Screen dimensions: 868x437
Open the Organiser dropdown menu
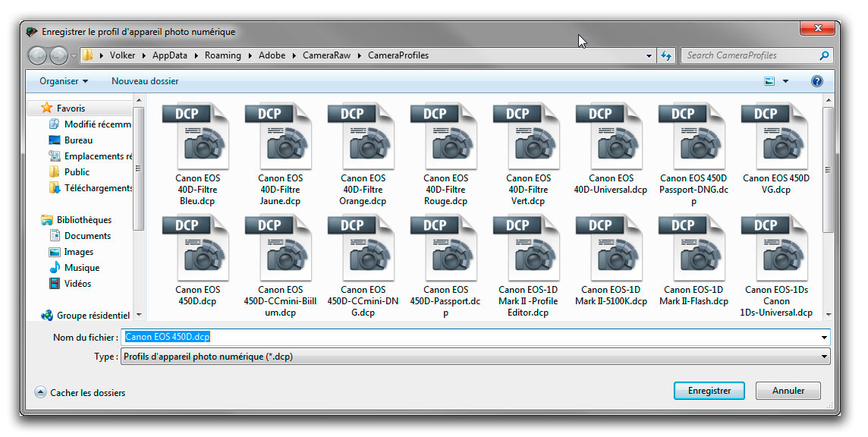tap(64, 81)
